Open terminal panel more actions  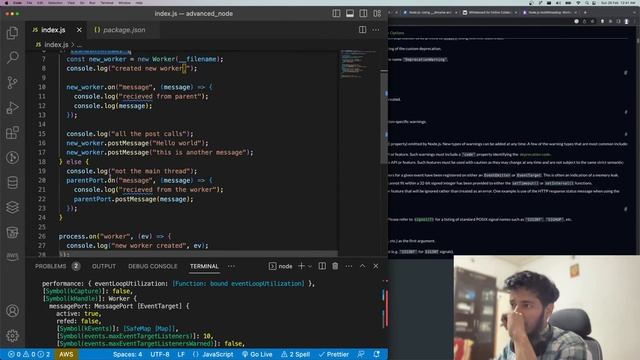point(349,266)
